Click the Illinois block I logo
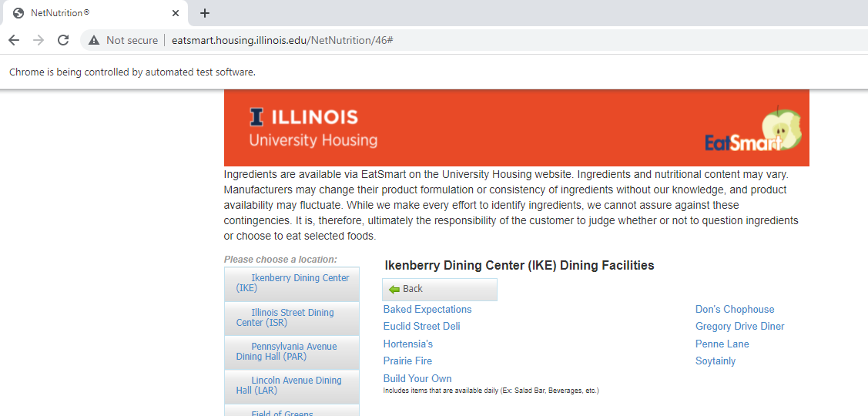The width and height of the screenshot is (868, 416). coord(256,117)
